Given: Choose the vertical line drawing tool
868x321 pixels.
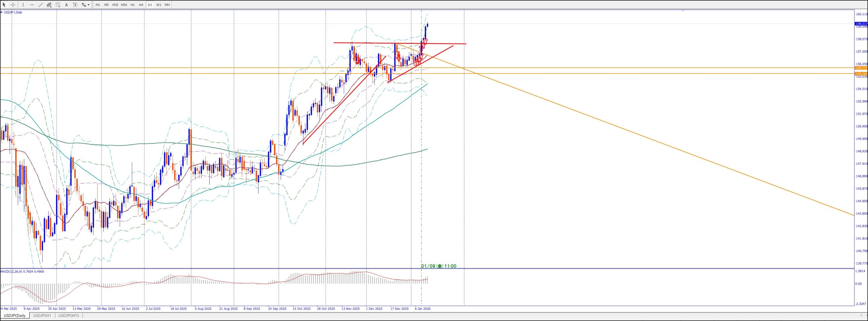Looking at the screenshot, I should tap(23, 5).
